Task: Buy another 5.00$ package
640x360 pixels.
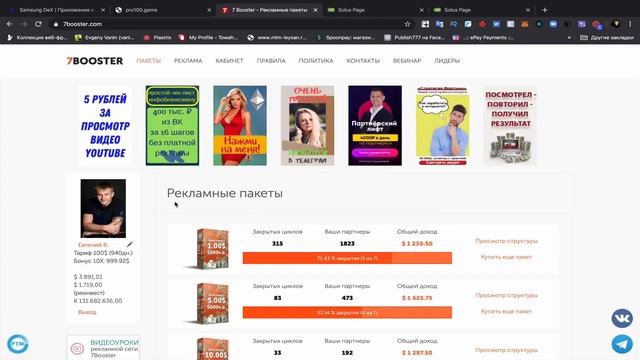Action: (x=506, y=311)
